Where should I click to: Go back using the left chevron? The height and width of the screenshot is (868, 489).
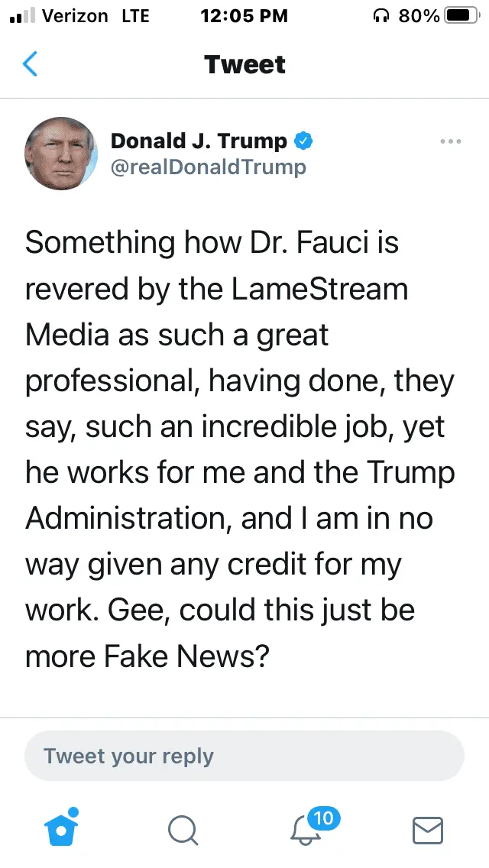[x=31, y=65]
